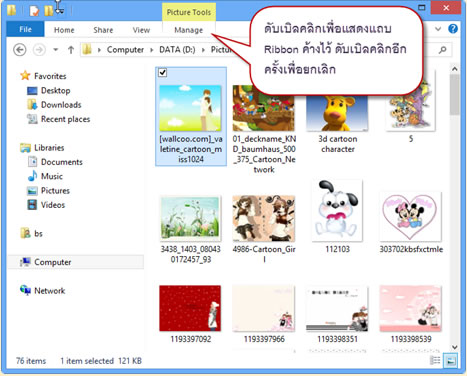Open the Help question mark icon
This screenshot has height=376, width=467.
tap(453, 29)
